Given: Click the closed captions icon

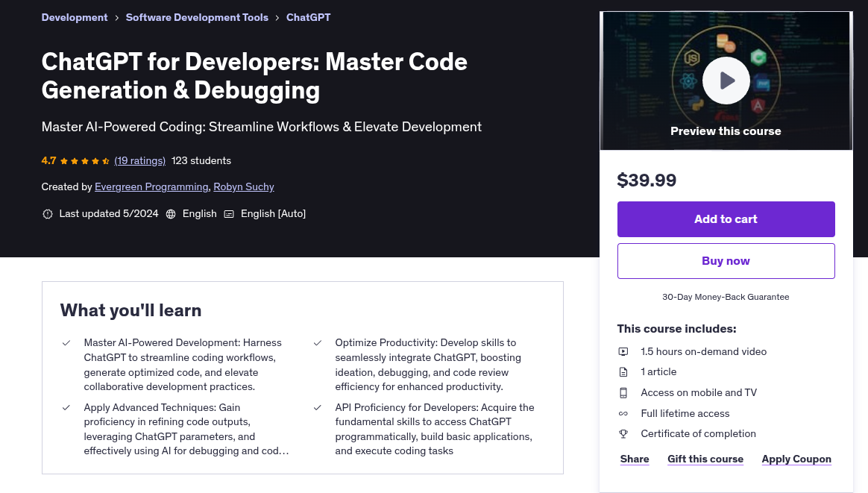Looking at the screenshot, I should [229, 214].
